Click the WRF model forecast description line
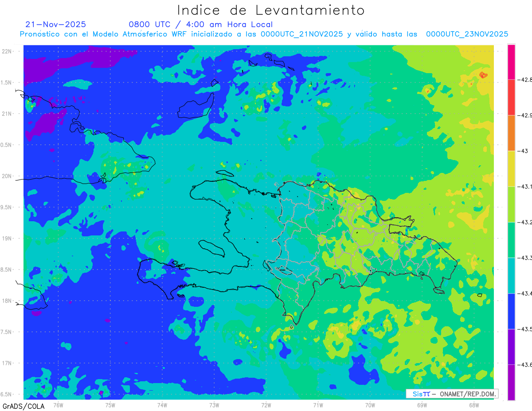 (x=264, y=34)
